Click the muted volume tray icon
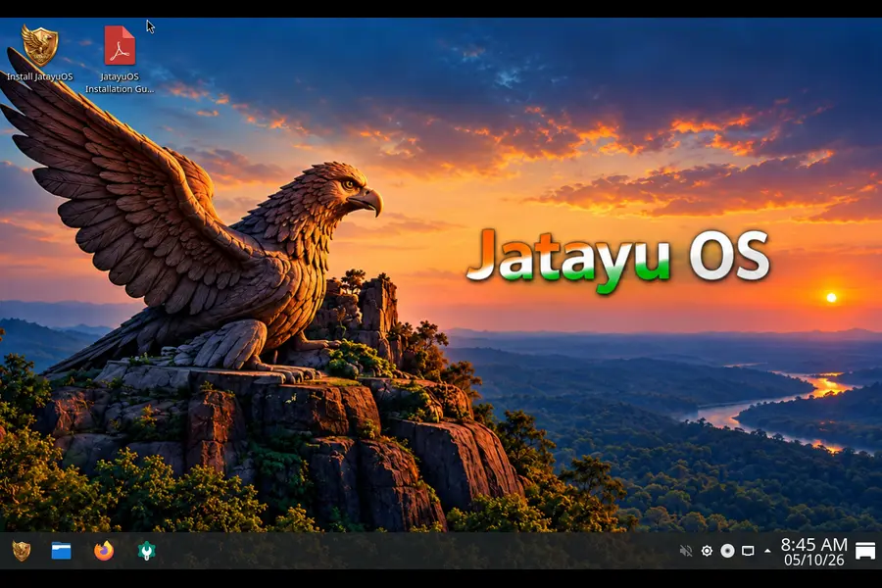Image resolution: width=882 pixels, height=588 pixels. (x=686, y=551)
